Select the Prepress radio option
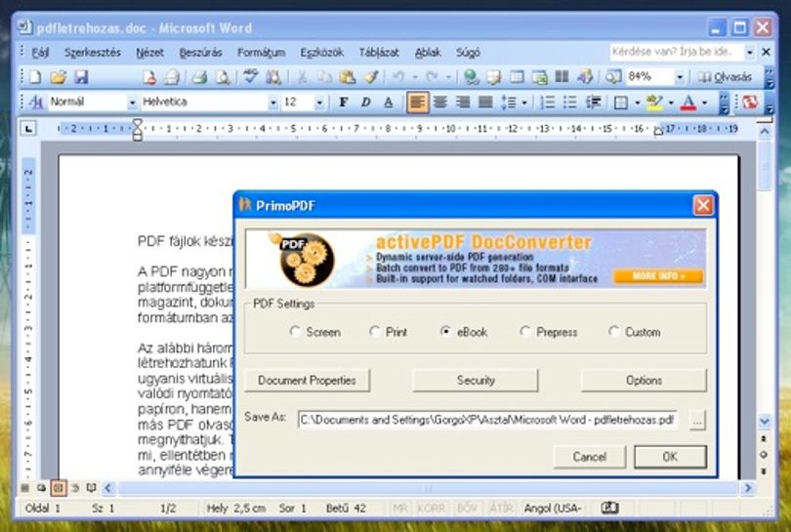This screenshot has height=532, width=791. click(x=525, y=331)
